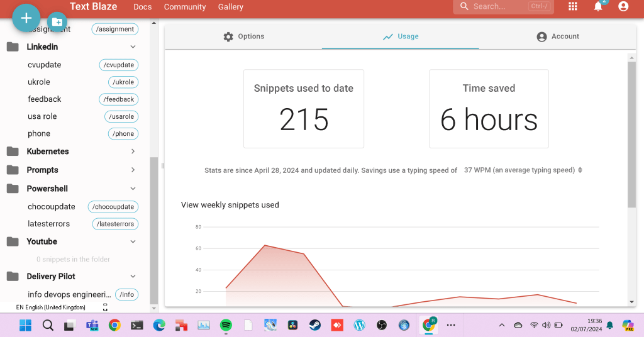644x337 pixels.
Task: Click the Delivery Pilot folder icon
Action: (13, 276)
